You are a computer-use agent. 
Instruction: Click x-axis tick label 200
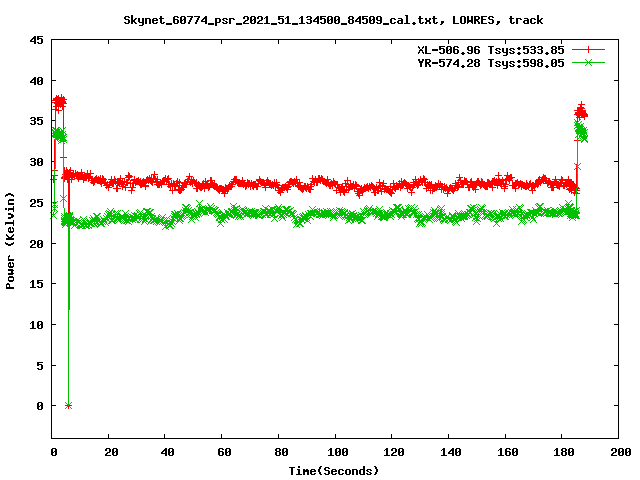point(620,452)
